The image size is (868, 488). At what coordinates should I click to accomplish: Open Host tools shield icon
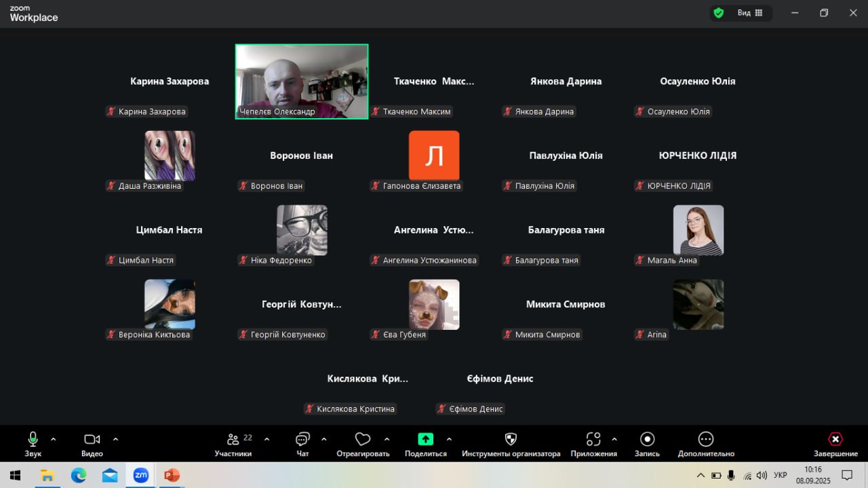(511, 439)
